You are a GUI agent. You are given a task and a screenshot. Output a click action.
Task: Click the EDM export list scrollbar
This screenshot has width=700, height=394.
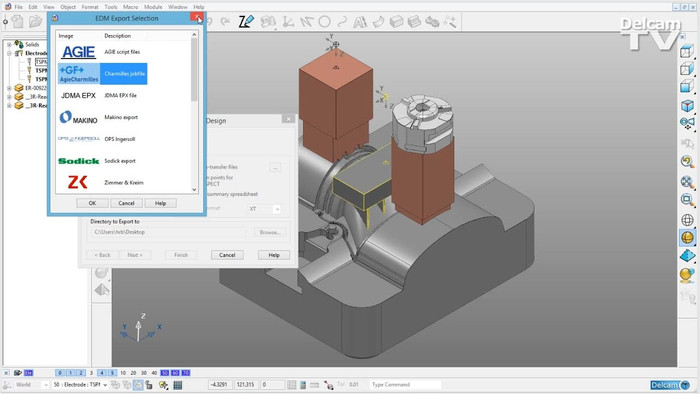[194, 69]
